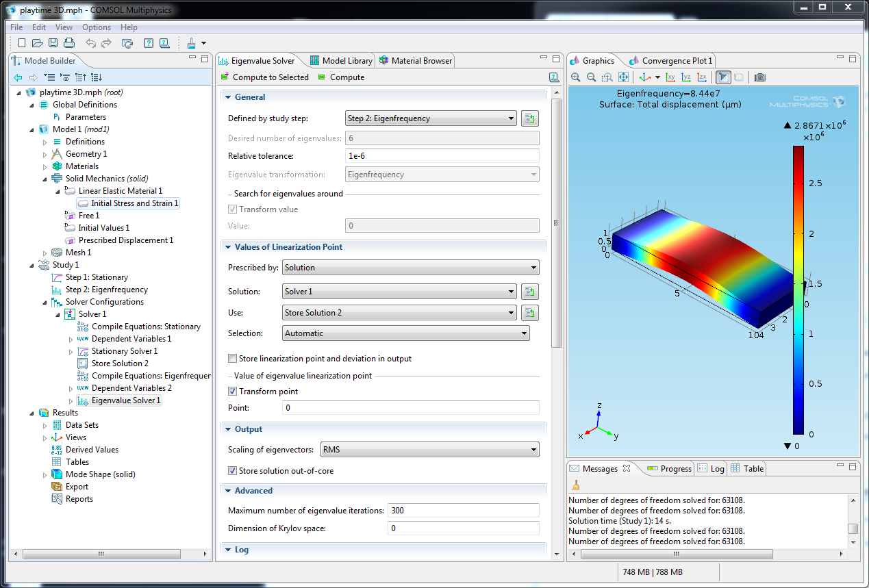Uncheck the Transform point checkbox
The image size is (869, 588).
point(234,392)
